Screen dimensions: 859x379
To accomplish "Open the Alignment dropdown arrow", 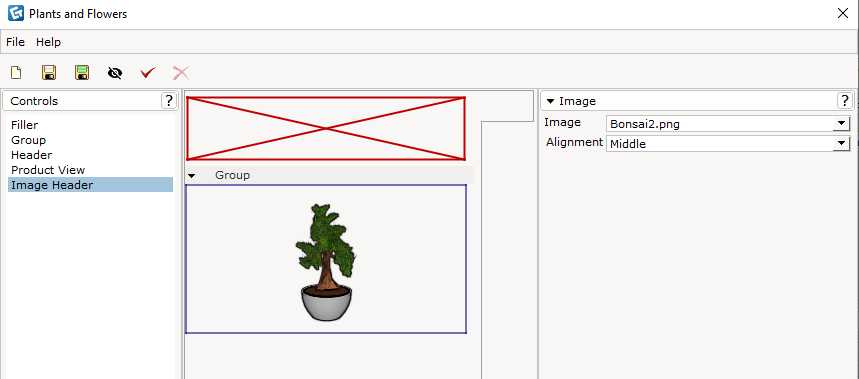I will coord(841,143).
